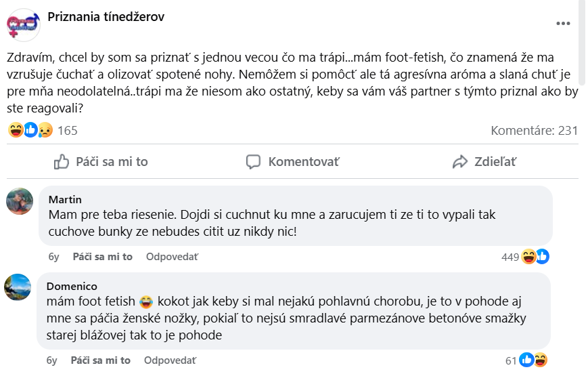Open the three-dots post options menu
The height and width of the screenshot is (376, 588).
click(563, 23)
